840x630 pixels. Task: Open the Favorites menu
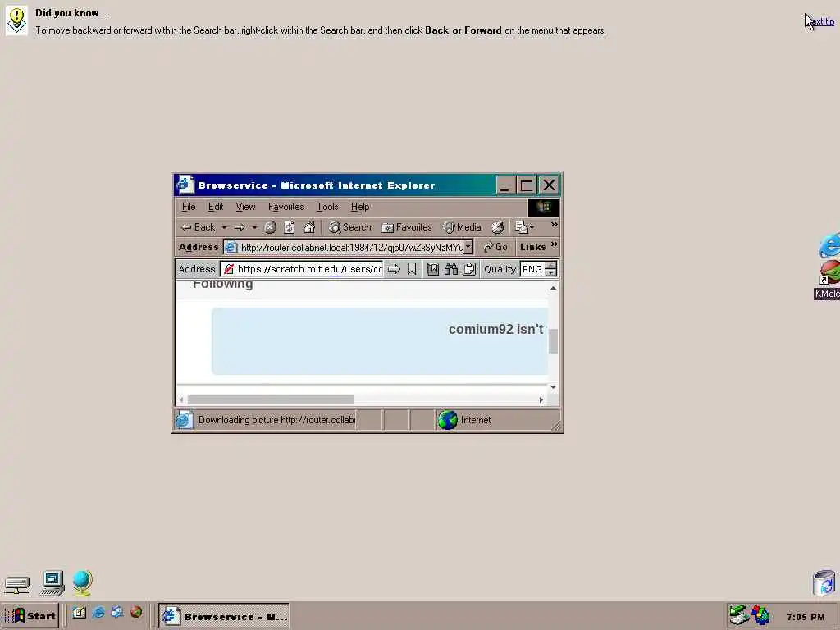tap(286, 207)
